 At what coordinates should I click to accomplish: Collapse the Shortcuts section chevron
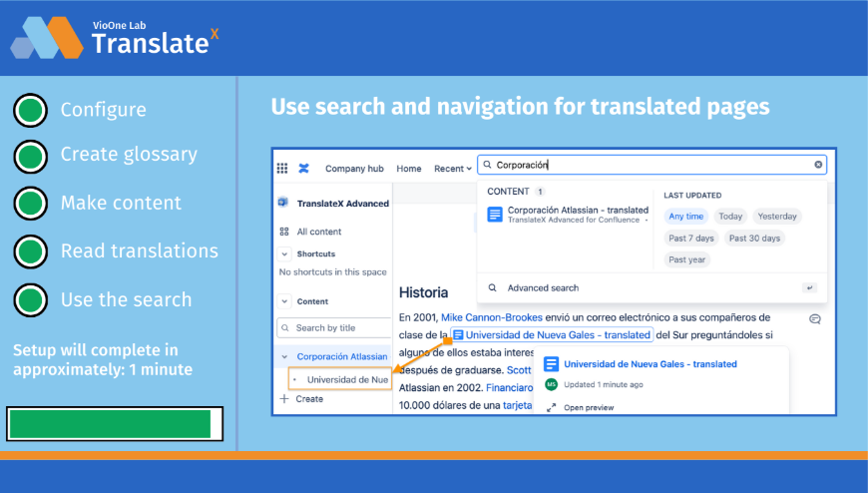(x=284, y=253)
